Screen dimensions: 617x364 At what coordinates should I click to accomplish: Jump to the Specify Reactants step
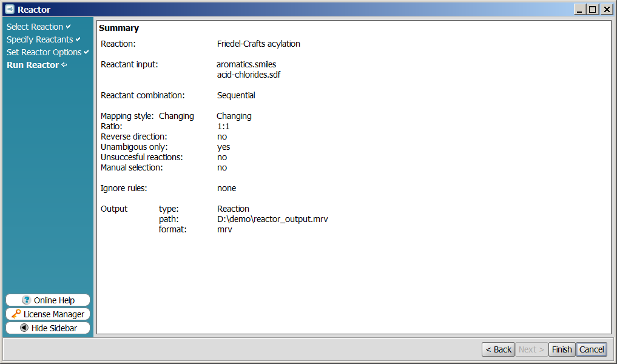tap(39, 39)
